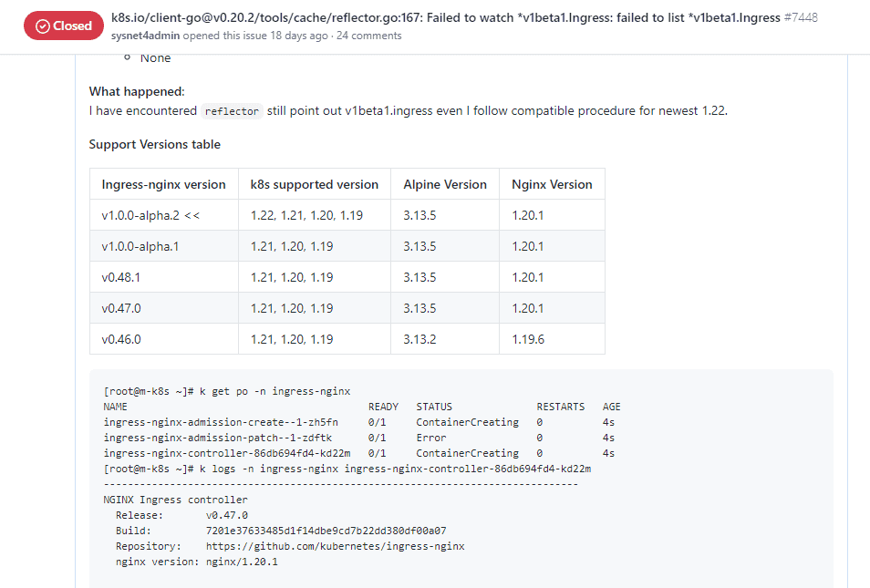Image resolution: width=870 pixels, height=588 pixels.
Task: Click the "Support Versions table" heading
Action: [x=154, y=144]
